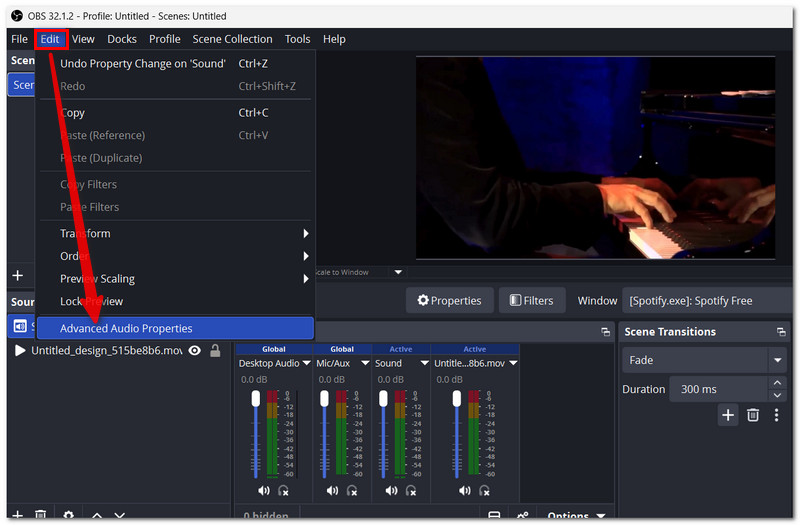Add a new scene transition with plus icon
The image size is (800, 525).
point(728,415)
